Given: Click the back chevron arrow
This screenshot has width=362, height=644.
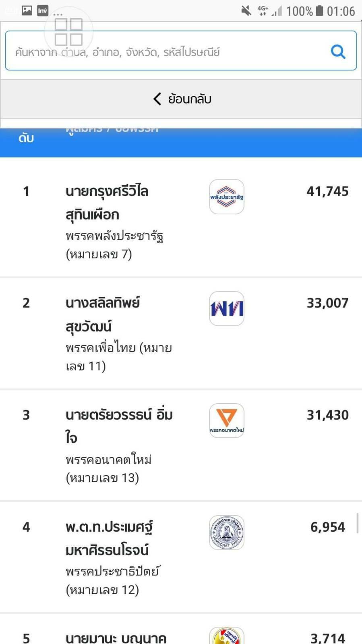Looking at the screenshot, I should (157, 99).
